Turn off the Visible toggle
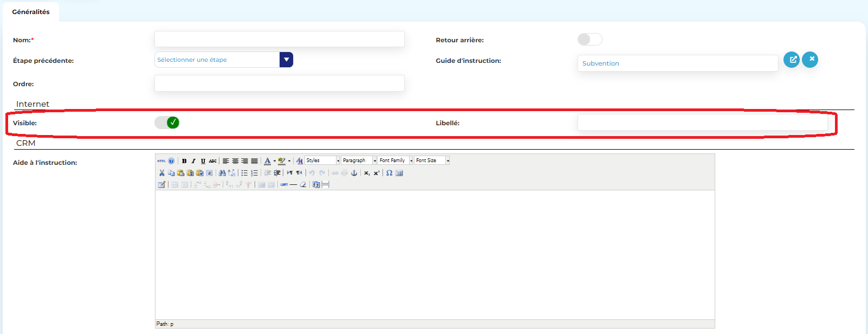The width and height of the screenshot is (868, 334). pyautogui.click(x=167, y=123)
